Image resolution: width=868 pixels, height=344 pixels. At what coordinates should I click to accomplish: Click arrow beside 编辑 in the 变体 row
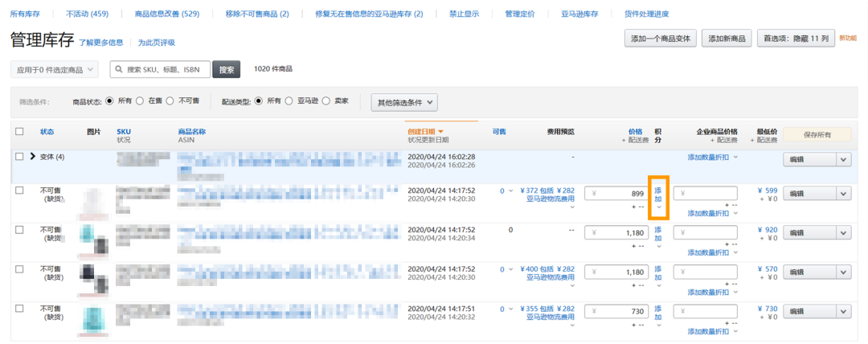coord(843,160)
